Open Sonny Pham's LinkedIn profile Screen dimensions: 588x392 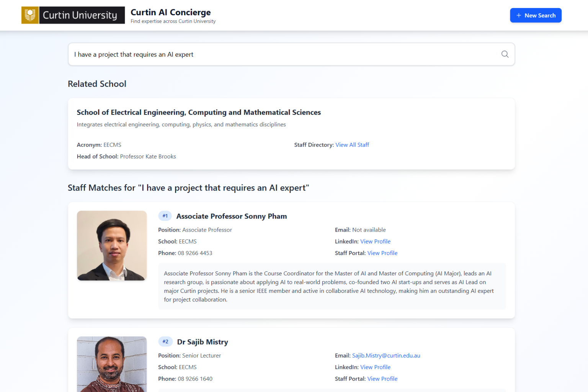point(375,241)
